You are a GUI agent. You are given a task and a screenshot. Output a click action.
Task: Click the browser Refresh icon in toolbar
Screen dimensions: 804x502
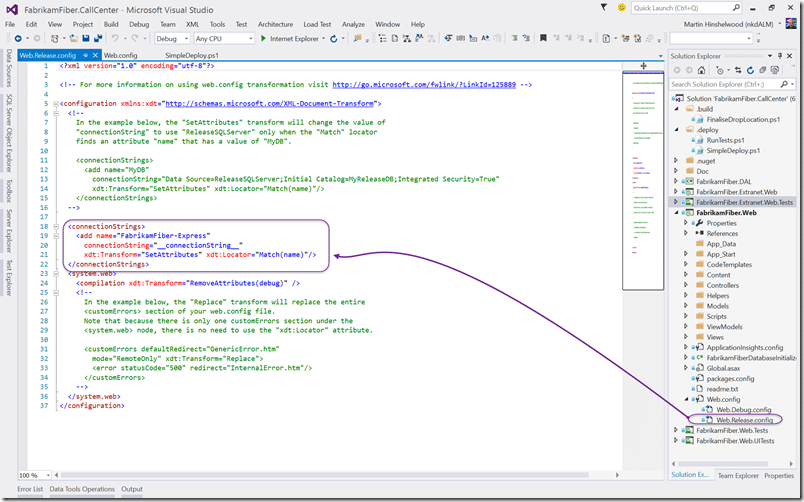tap(334, 38)
